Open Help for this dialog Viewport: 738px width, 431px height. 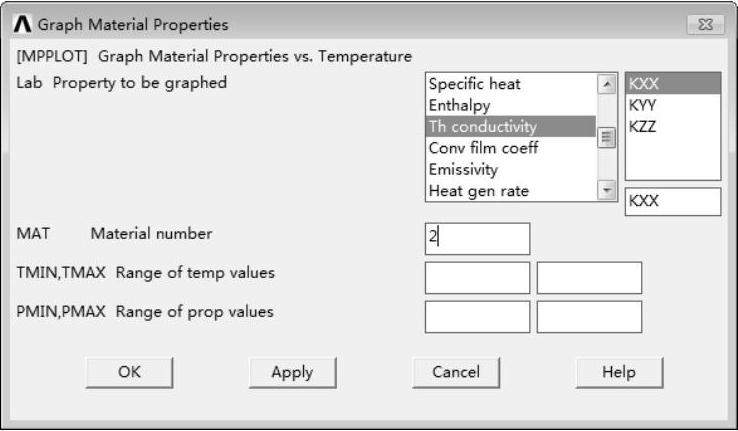click(x=618, y=372)
